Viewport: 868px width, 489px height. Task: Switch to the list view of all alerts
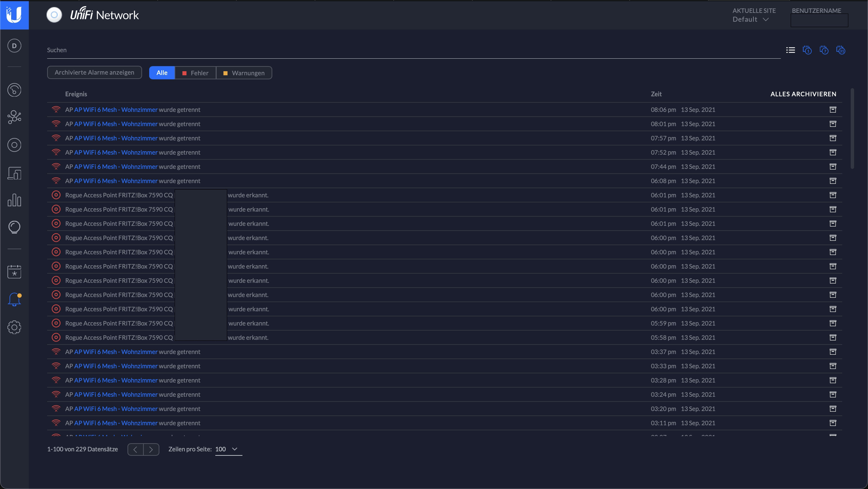(x=790, y=50)
